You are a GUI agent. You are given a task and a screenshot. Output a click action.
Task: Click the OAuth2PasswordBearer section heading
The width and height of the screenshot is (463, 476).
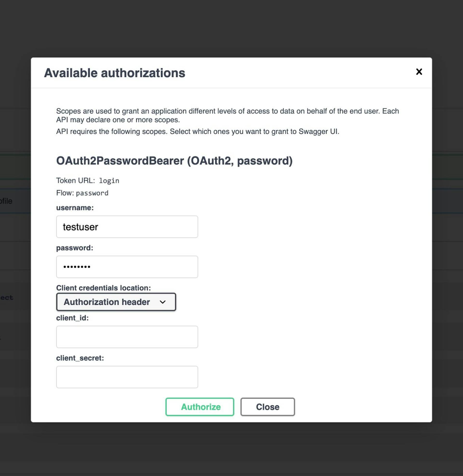[175, 161]
